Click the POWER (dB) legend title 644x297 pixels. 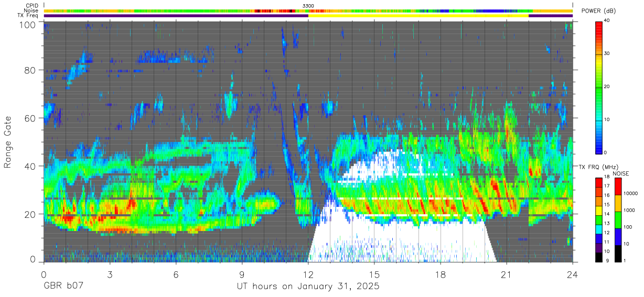(598, 11)
